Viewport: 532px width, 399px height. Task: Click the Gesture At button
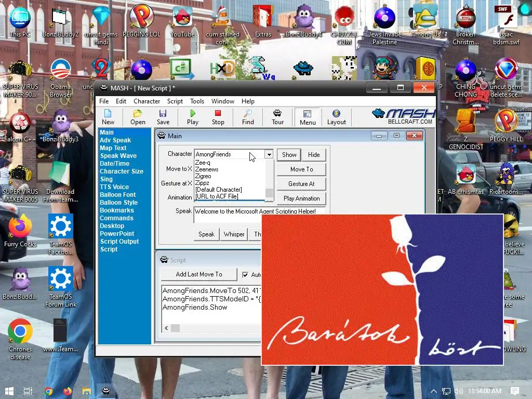tap(302, 184)
